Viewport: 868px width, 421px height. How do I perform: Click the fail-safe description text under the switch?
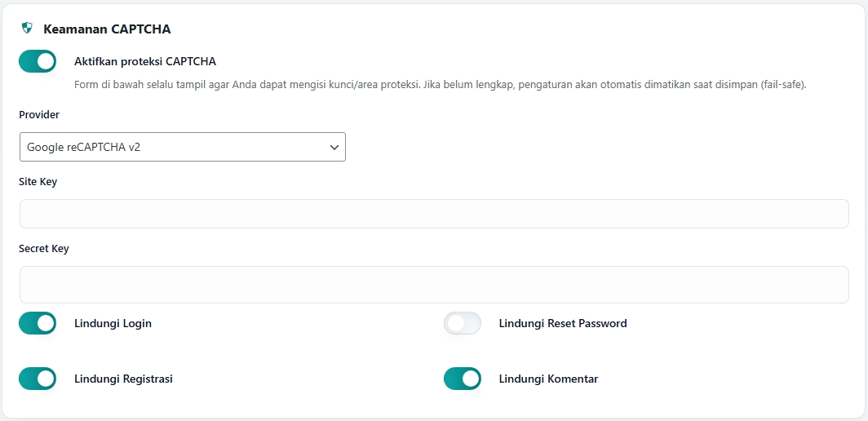pos(440,85)
